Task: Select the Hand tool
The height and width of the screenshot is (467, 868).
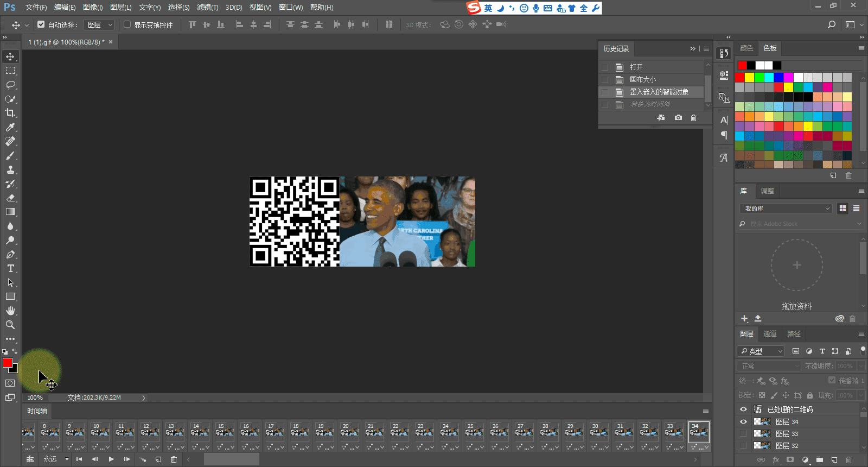Action: (10, 311)
